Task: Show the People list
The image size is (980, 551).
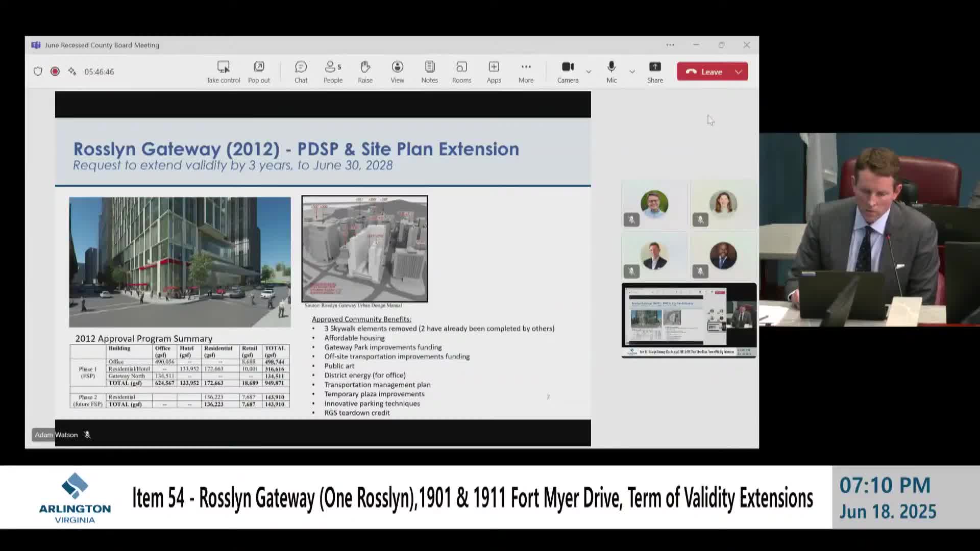Action: point(332,71)
